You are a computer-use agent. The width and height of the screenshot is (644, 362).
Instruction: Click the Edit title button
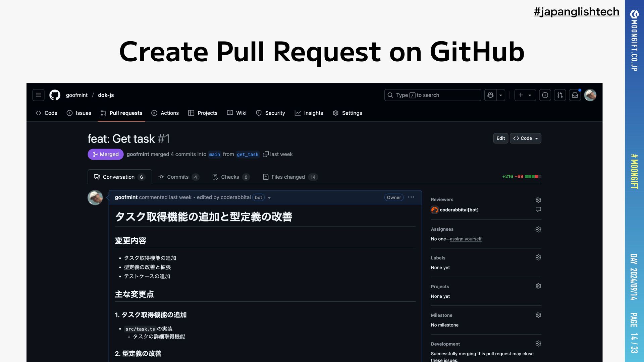tap(500, 138)
